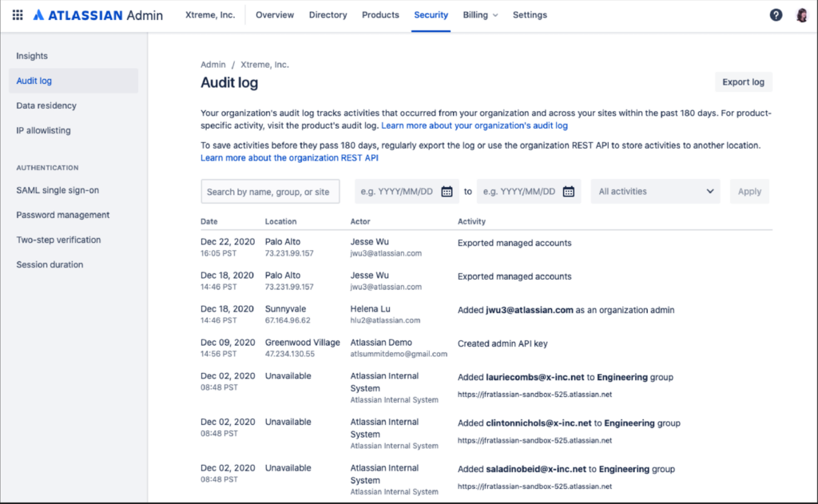Open the Directory section

pyautogui.click(x=328, y=14)
